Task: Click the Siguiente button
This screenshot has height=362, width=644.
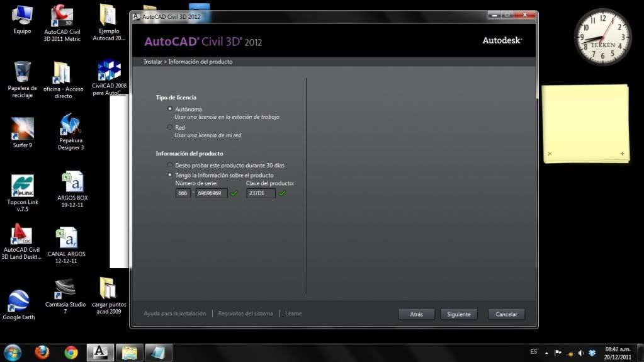Action: pyautogui.click(x=459, y=314)
